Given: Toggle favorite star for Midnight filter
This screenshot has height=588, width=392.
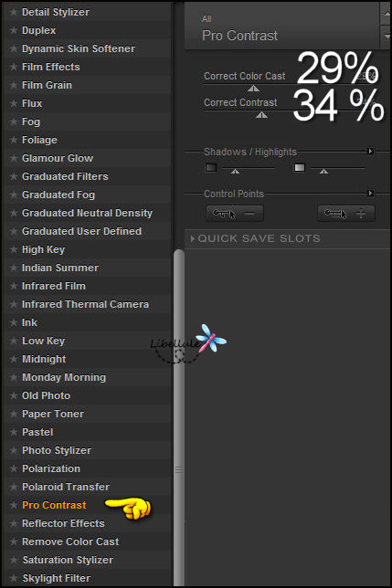Looking at the screenshot, I should 14,359.
